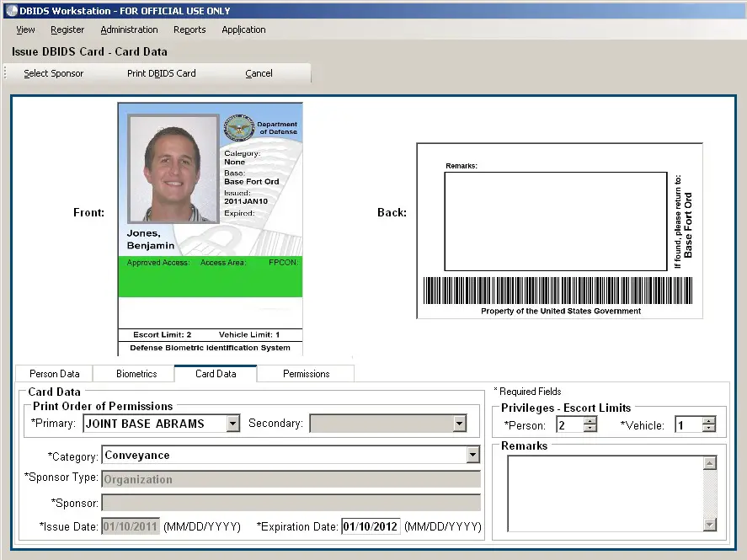Open the Primary permissions dropdown showing JOINT BASE ABRAMS
Viewport: 747px width, 560px height.
[x=232, y=424]
